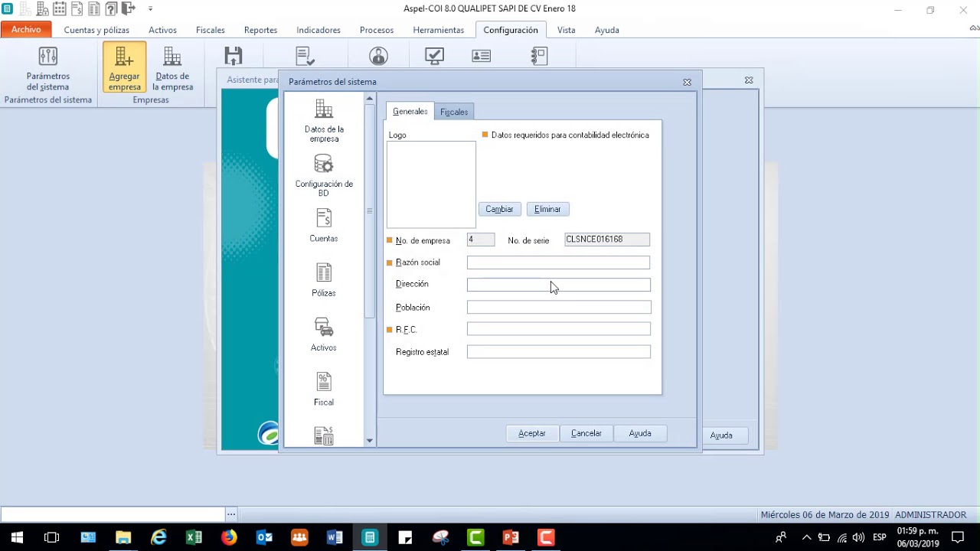
Task: Open Datos de la empresa ribbon icon
Action: (x=172, y=67)
